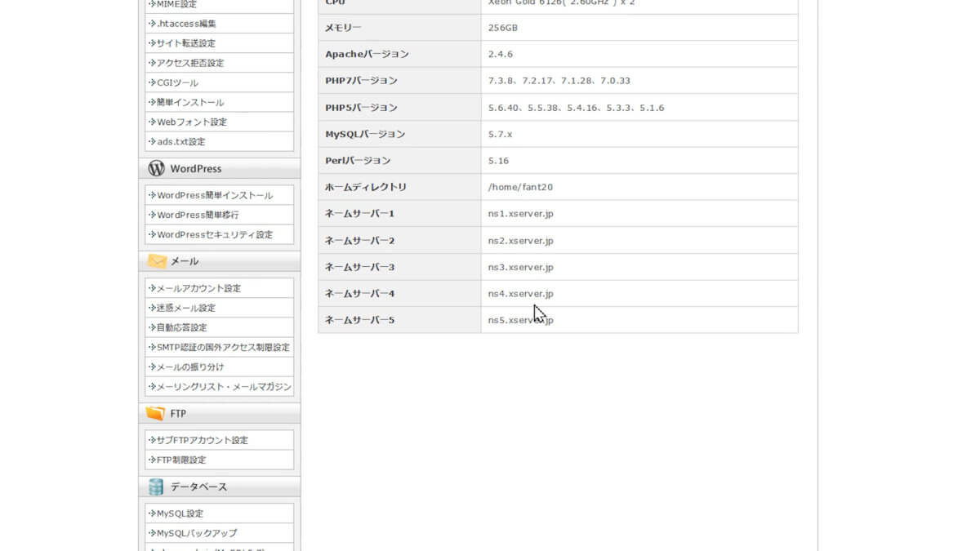The height and width of the screenshot is (551, 980).
Task: Open 迷惑メール設定 link
Action: 186,308
